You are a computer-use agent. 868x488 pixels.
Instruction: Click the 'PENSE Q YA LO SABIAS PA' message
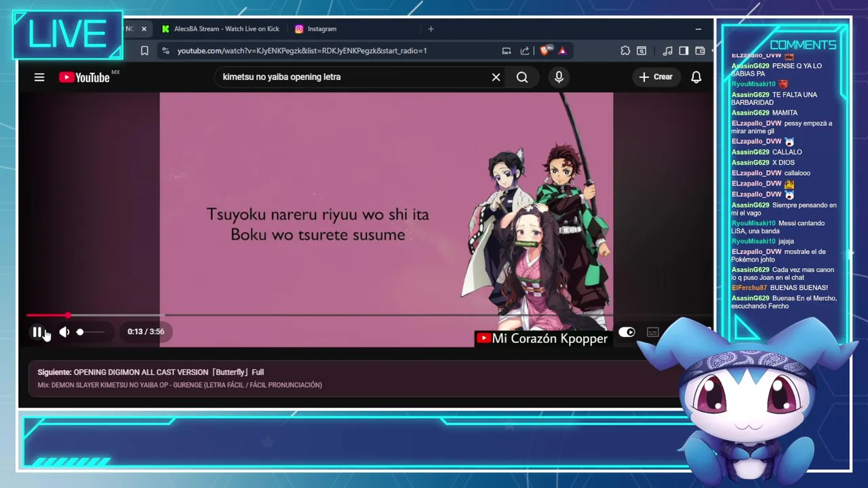776,69
